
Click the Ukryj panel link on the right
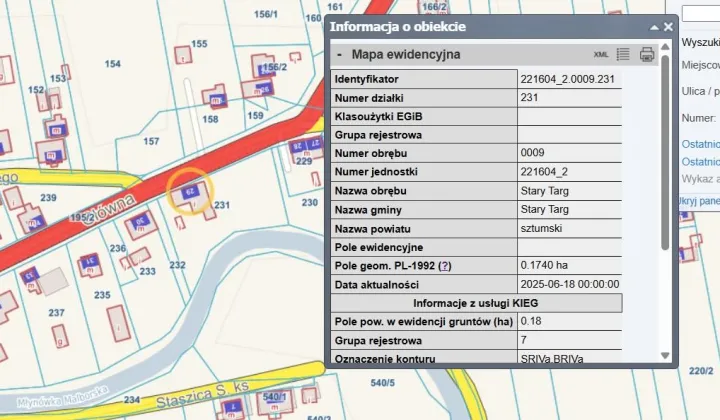click(x=699, y=201)
